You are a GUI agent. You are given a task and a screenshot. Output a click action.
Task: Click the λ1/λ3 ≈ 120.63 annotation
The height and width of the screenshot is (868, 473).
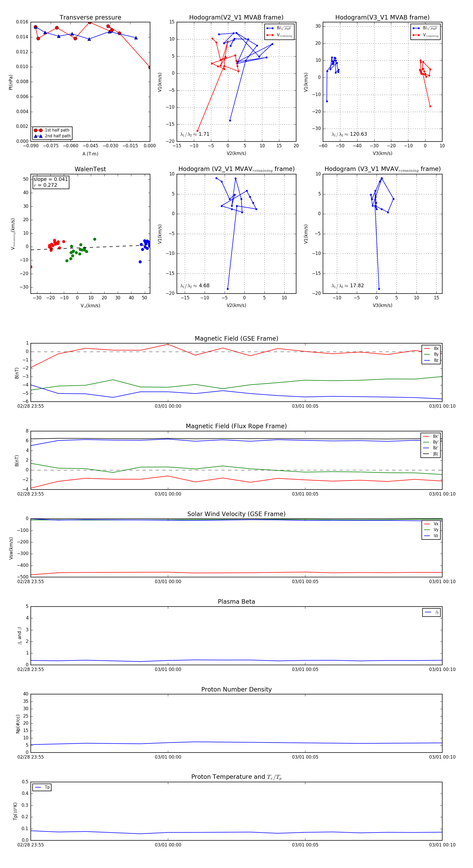349,134
